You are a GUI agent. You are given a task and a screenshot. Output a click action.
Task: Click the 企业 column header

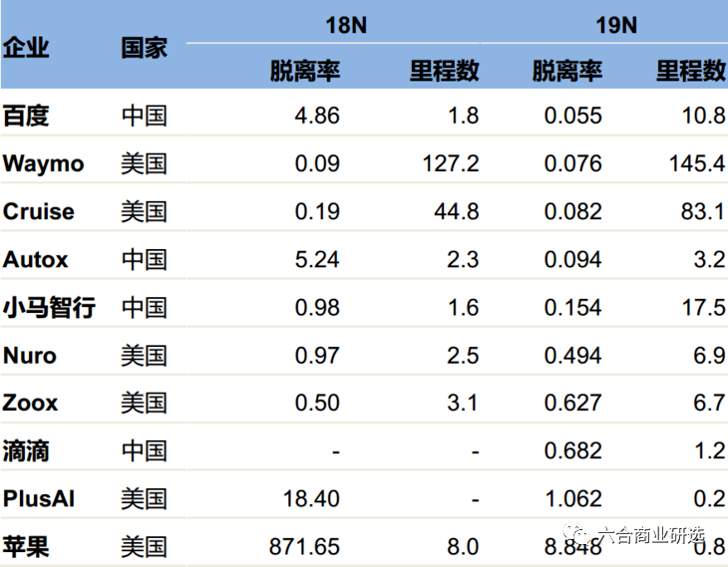pos(26,47)
